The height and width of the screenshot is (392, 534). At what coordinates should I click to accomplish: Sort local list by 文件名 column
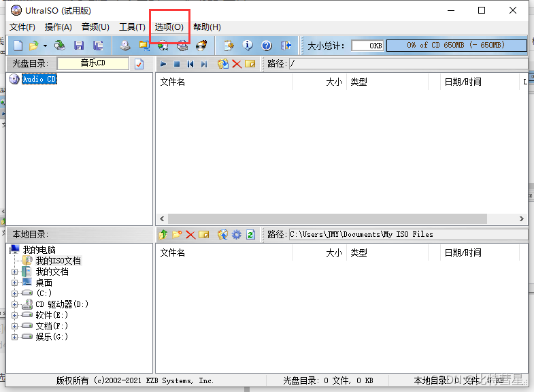coord(224,252)
